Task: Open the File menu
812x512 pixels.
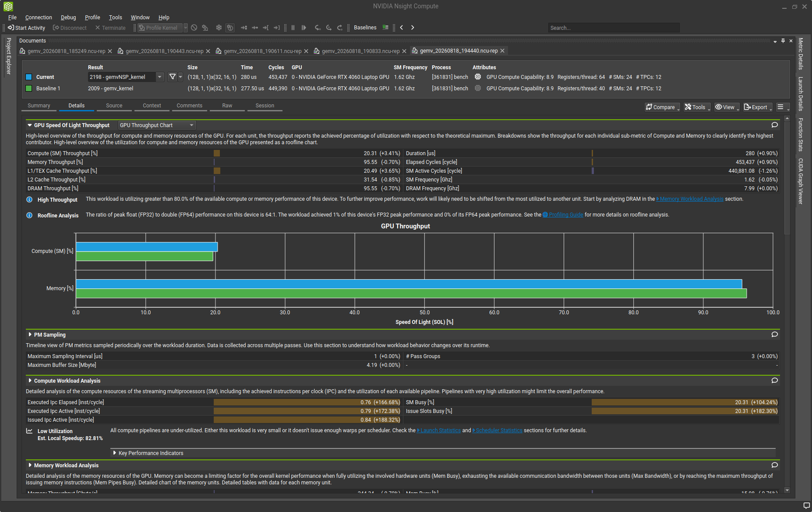Action: click(12, 18)
